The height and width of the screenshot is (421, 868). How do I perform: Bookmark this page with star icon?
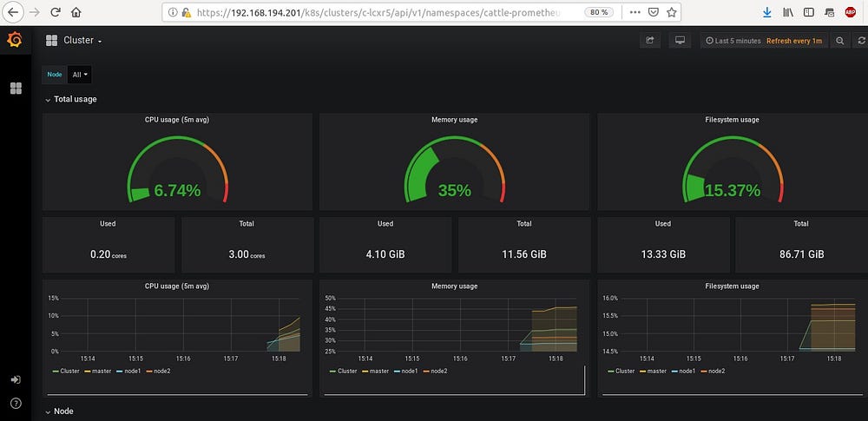672,12
